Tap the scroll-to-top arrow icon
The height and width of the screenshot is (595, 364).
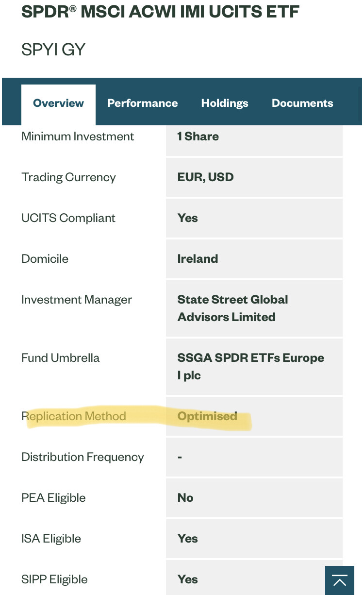pos(340,580)
